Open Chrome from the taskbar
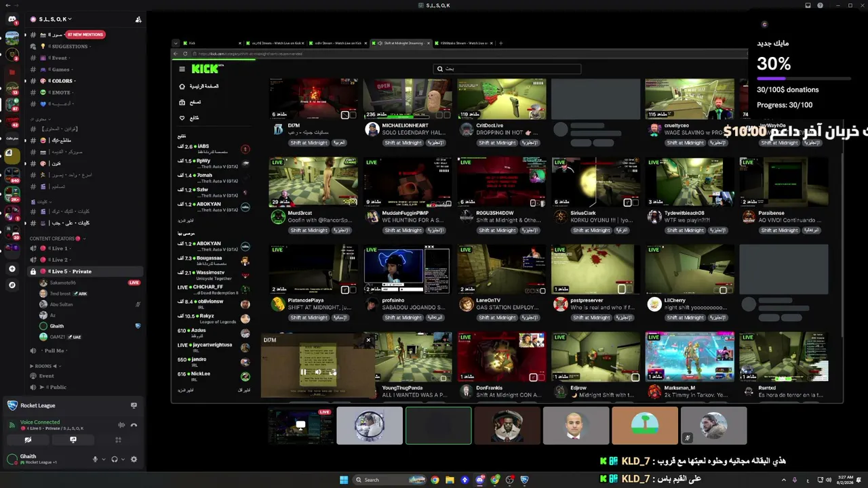The image size is (868, 488). [435, 480]
